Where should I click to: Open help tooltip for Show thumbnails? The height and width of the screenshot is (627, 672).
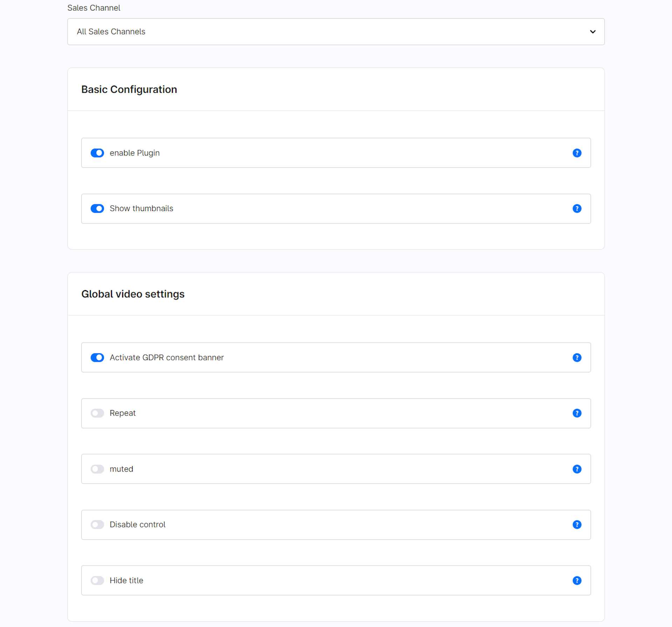(577, 209)
